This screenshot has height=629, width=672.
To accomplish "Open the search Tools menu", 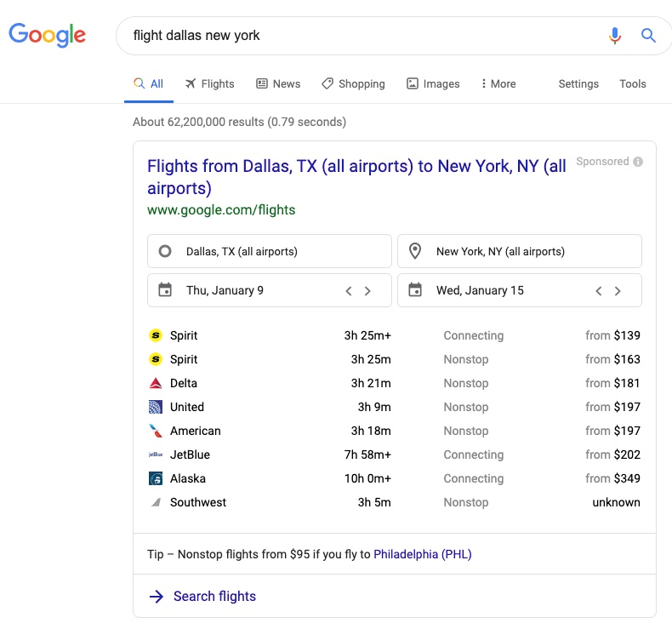I will tap(632, 83).
